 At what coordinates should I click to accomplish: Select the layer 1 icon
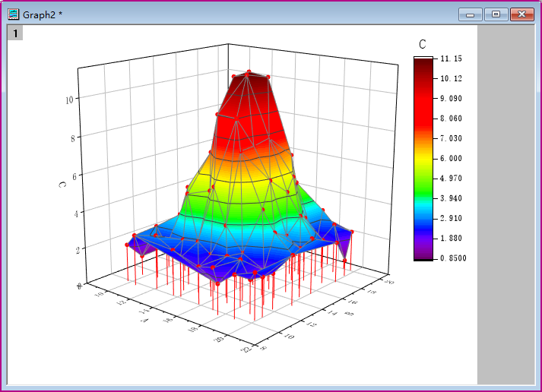[x=15, y=33]
